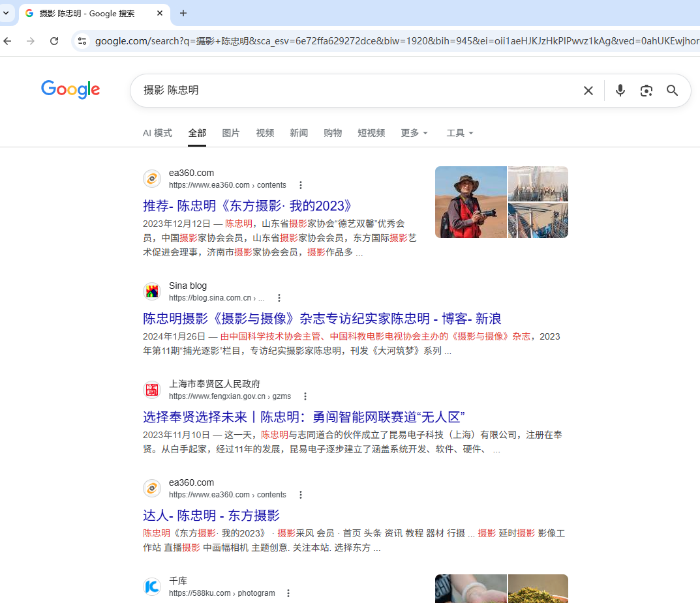Open the three-dot menu for 千库 result

point(288,593)
